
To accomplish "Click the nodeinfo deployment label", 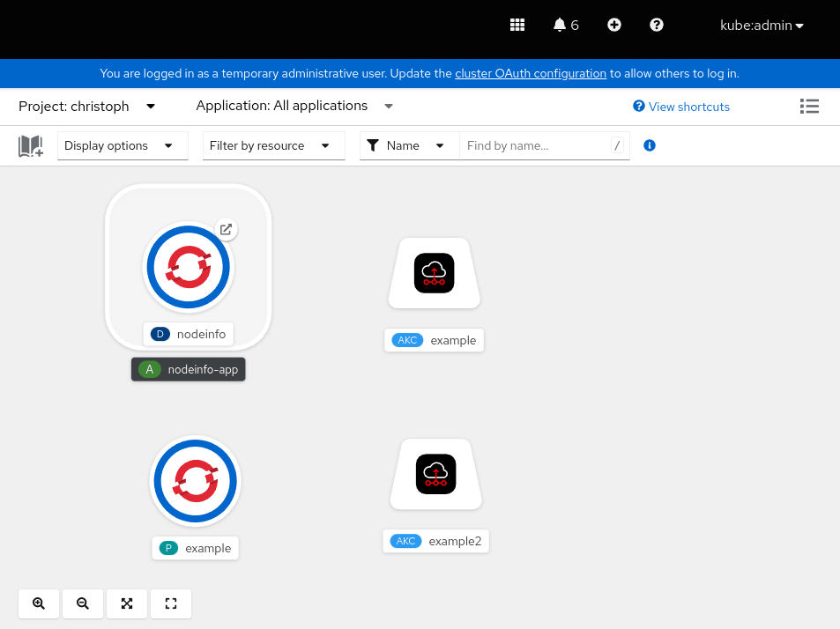I will coord(188,334).
